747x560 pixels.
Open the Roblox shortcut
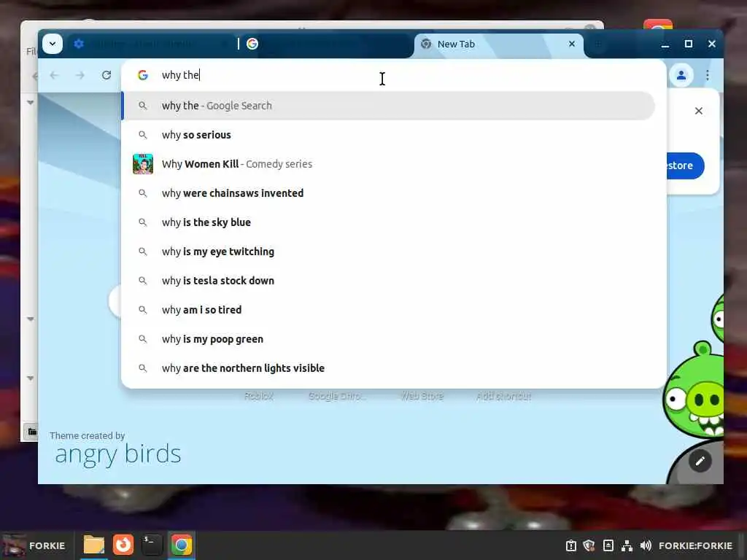coord(259,396)
